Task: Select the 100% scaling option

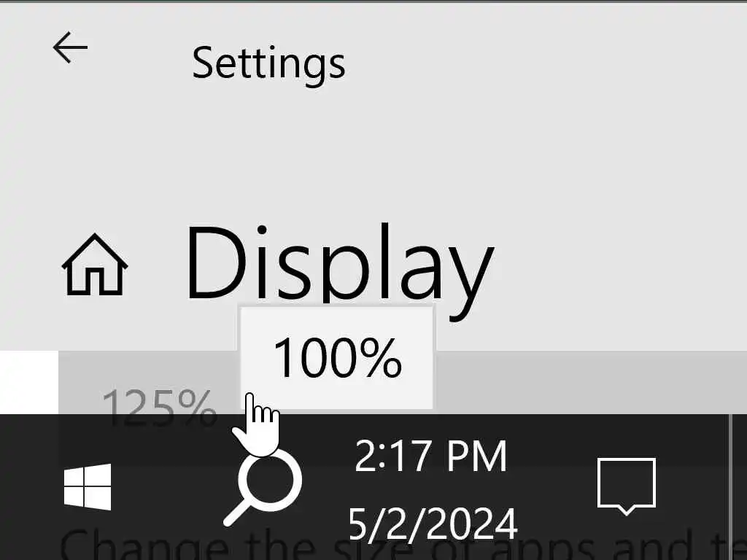Action: [x=337, y=358]
